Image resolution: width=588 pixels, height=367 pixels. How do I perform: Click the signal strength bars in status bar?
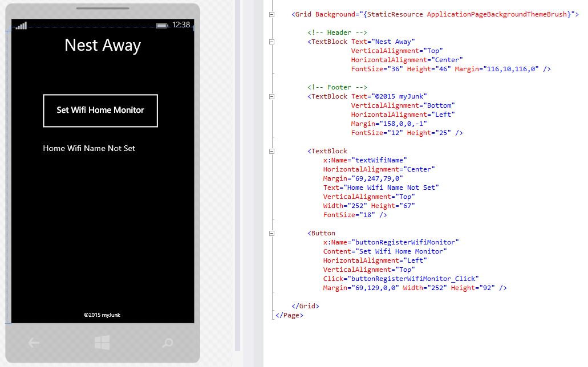coord(21,26)
